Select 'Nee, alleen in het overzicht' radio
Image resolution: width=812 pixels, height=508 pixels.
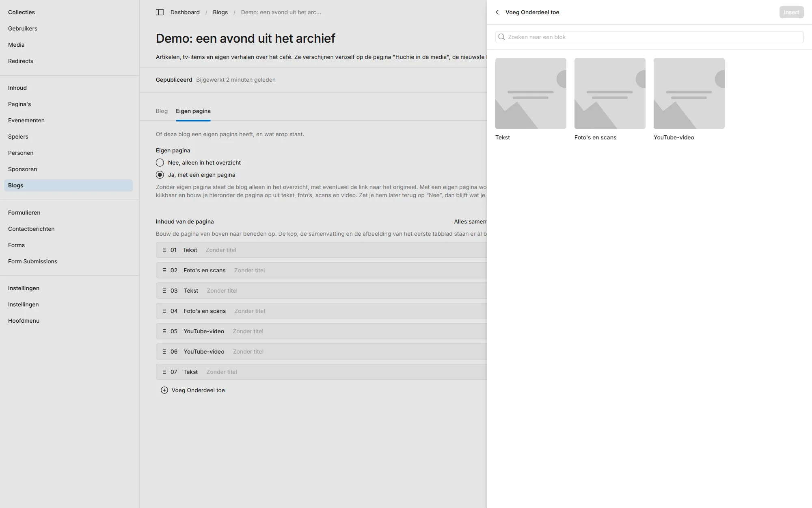[160, 163]
